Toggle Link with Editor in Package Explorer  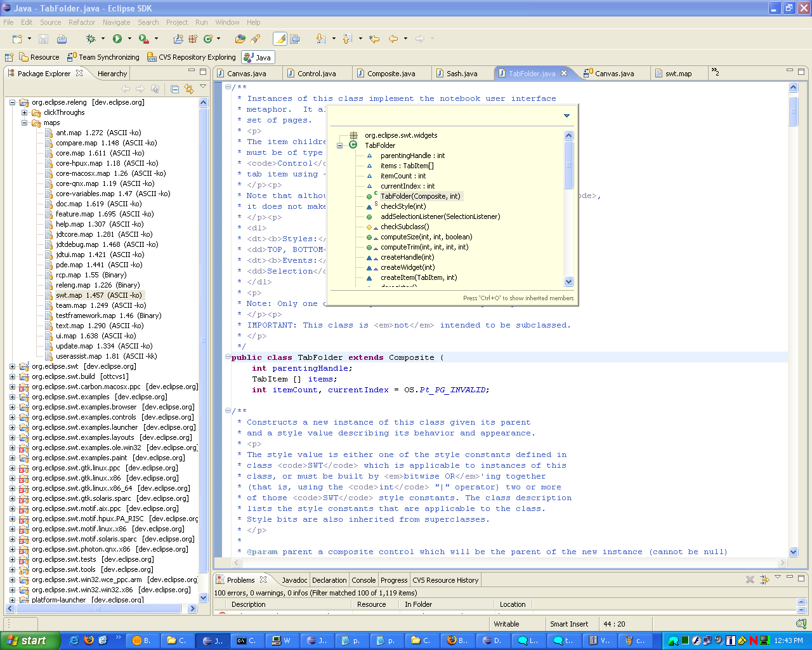(188, 89)
